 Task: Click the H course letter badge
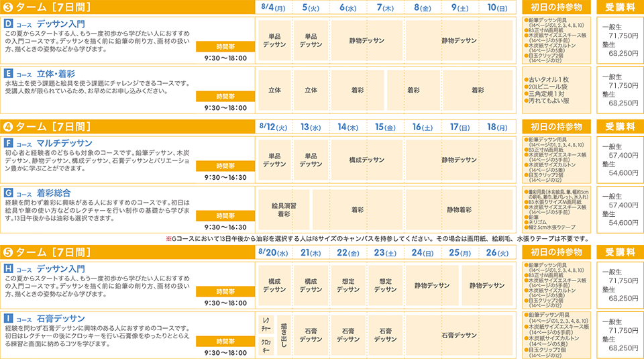[x=9, y=268]
